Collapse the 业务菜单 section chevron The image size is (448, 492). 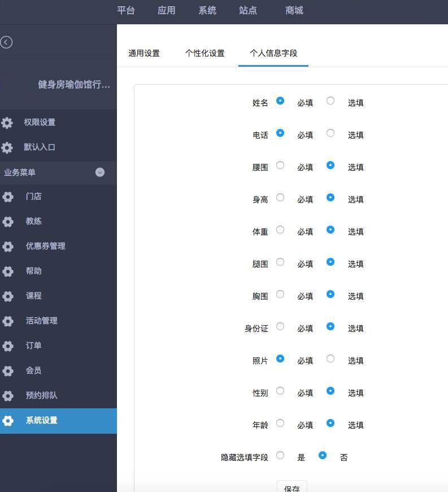point(100,172)
